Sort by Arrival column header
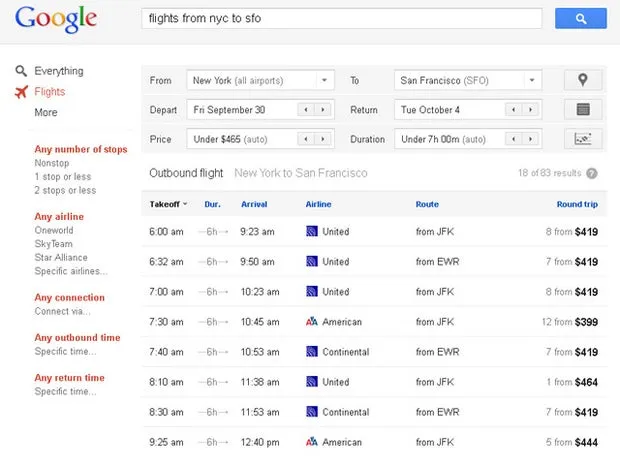 (x=254, y=204)
